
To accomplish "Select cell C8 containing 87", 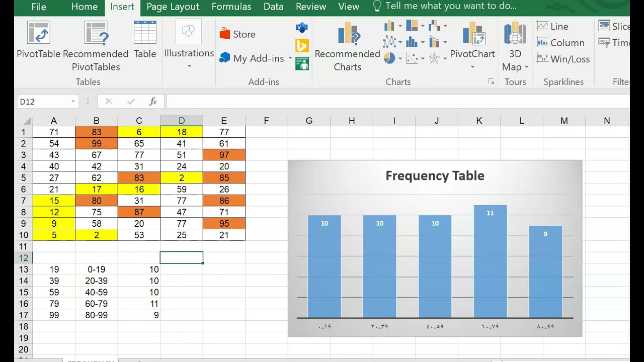I will pyautogui.click(x=139, y=212).
